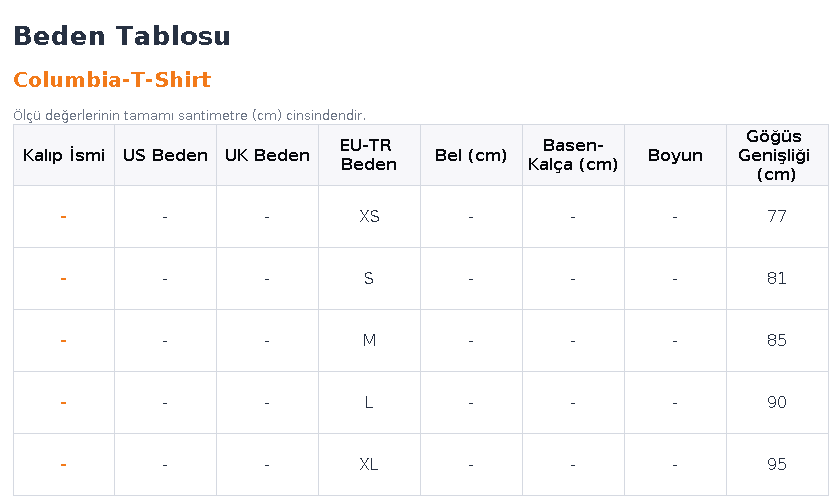
Task: Click chest width value 85
Action: pyautogui.click(x=777, y=340)
